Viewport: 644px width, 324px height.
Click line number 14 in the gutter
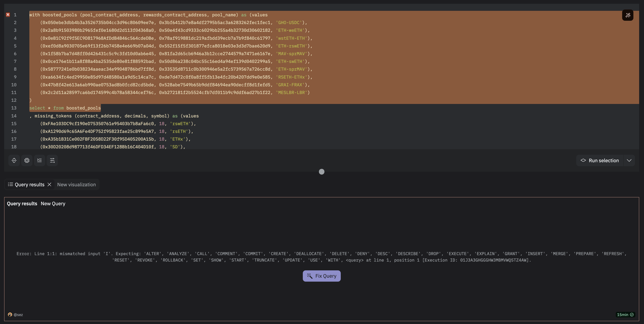pyautogui.click(x=14, y=116)
